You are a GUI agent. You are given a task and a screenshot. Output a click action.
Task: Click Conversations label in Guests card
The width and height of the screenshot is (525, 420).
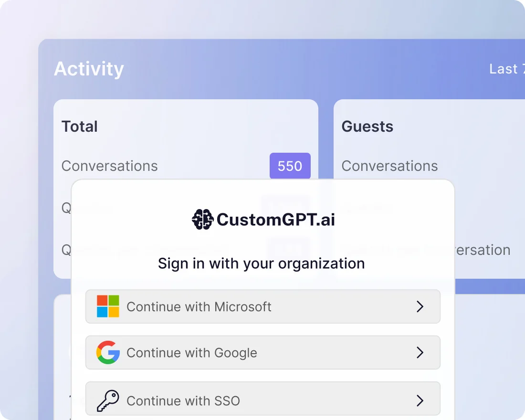(x=389, y=166)
